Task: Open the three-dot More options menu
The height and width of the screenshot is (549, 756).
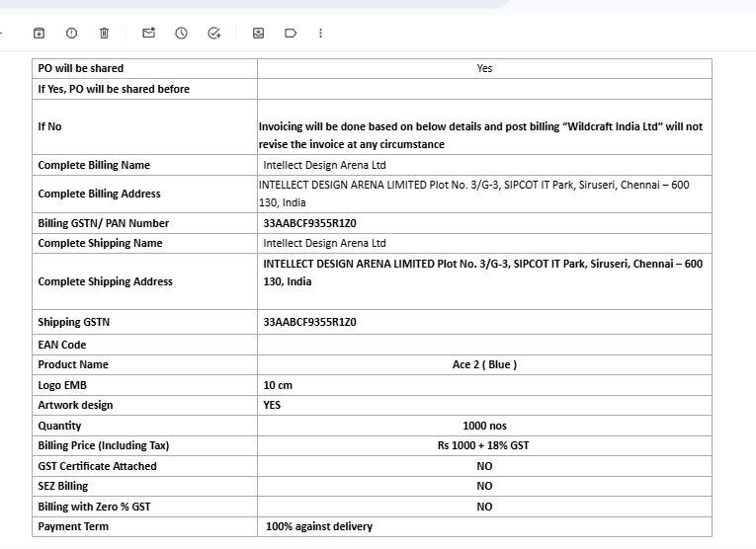Action: pyautogui.click(x=320, y=33)
